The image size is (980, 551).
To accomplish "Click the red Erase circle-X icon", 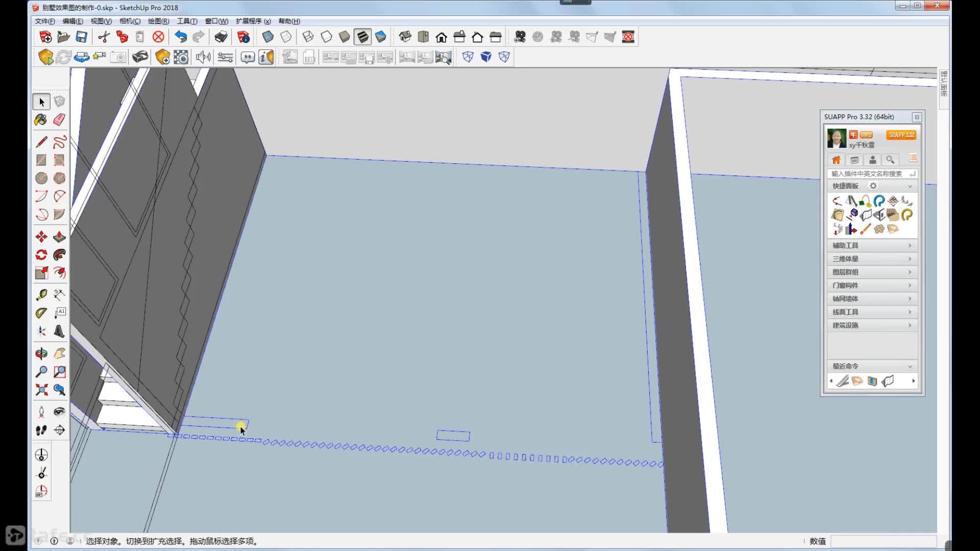I will [159, 37].
